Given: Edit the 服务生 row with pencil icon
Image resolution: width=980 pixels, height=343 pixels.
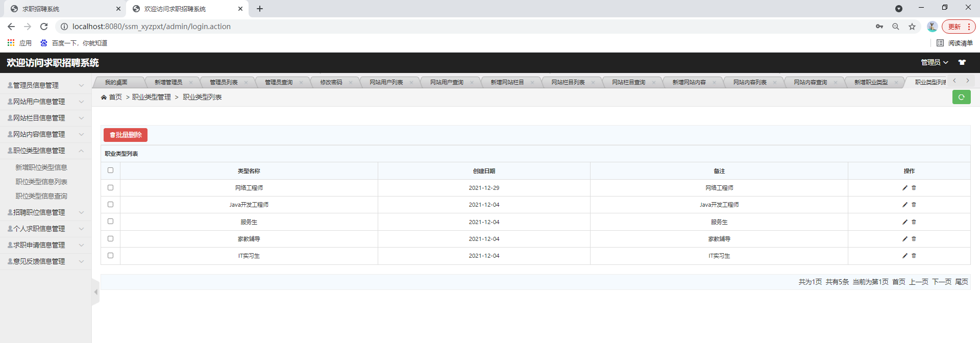Looking at the screenshot, I should 905,222.
